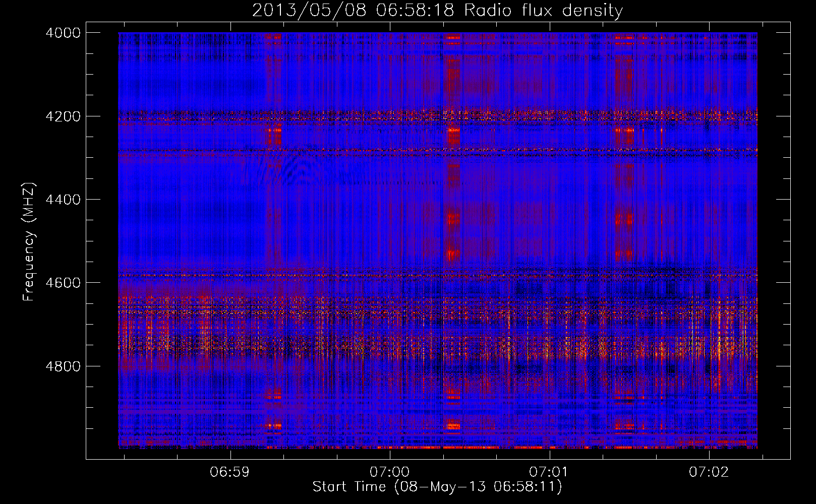Image resolution: width=816 pixels, height=504 pixels.
Task: Select the 4000 frequency axis label
Action: pyautogui.click(x=63, y=33)
